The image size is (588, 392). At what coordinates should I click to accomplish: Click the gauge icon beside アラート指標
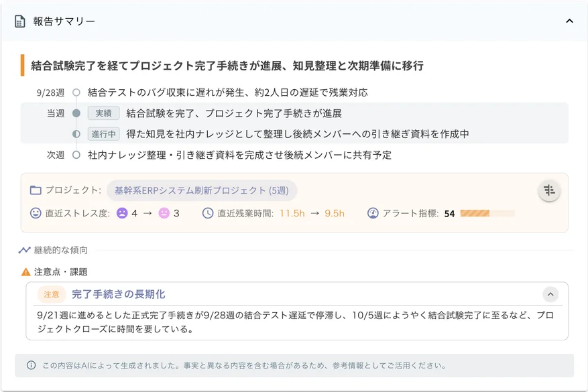point(373,213)
